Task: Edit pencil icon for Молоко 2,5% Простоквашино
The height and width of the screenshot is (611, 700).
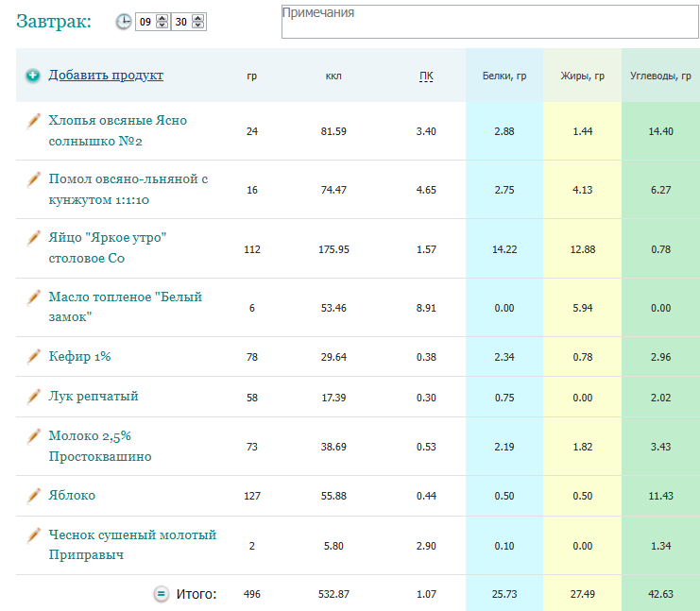Action: pyautogui.click(x=33, y=436)
